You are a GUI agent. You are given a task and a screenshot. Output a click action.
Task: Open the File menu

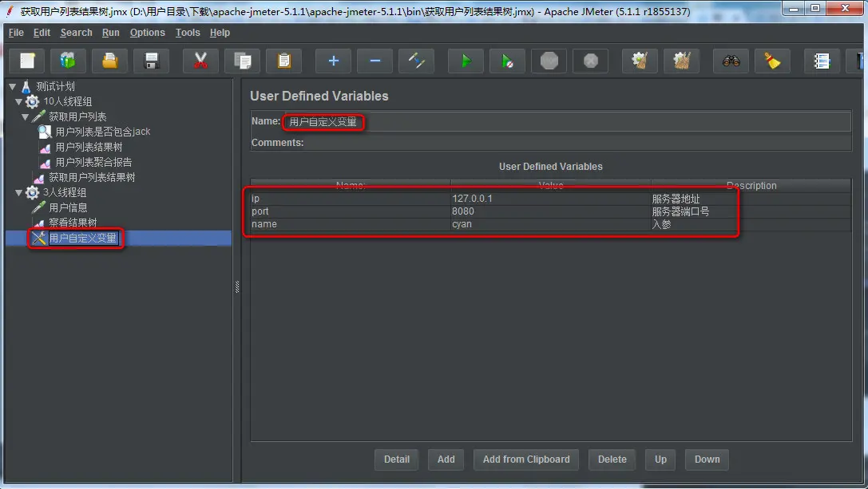(x=16, y=33)
